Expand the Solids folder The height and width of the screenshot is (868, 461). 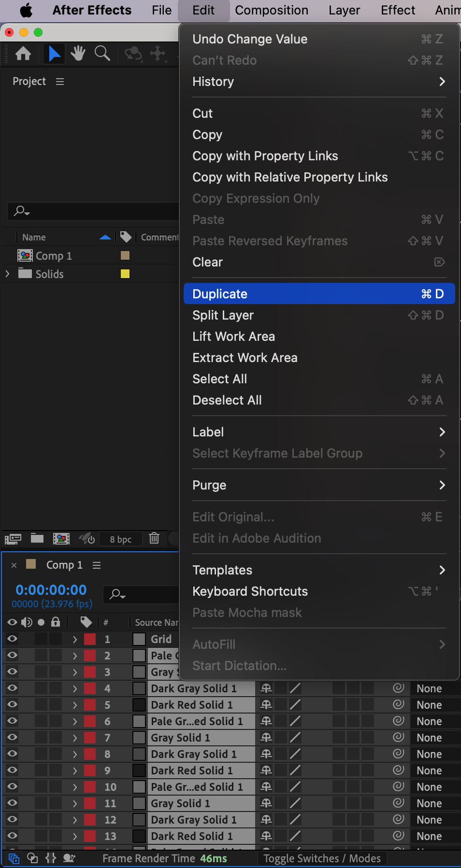[x=7, y=274]
